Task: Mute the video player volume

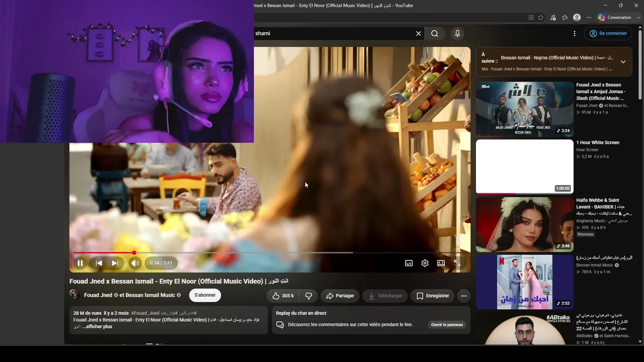Action: pyautogui.click(x=135, y=263)
